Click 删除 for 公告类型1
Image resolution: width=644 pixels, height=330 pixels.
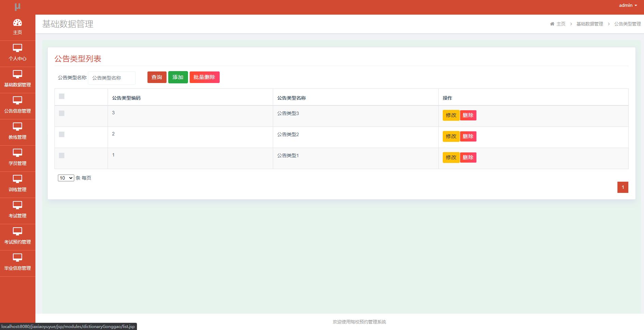pyautogui.click(x=468, y=158)
